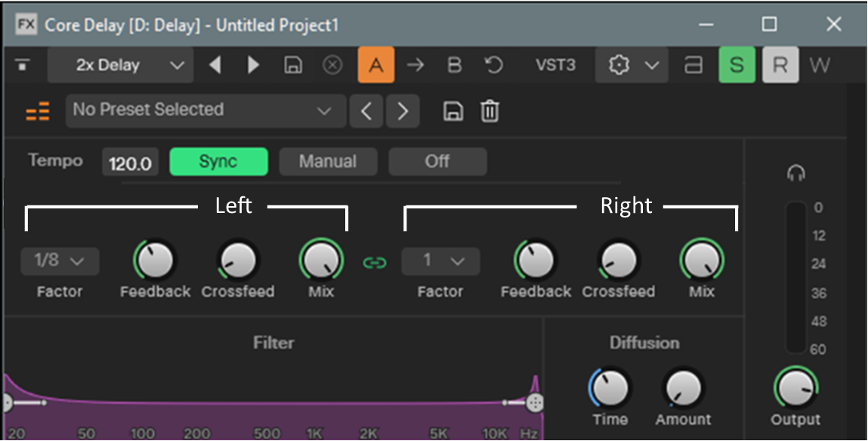Open the 2x Delay dropdown
This screenshot has width=868, height=441.
(x=120, y=66)
